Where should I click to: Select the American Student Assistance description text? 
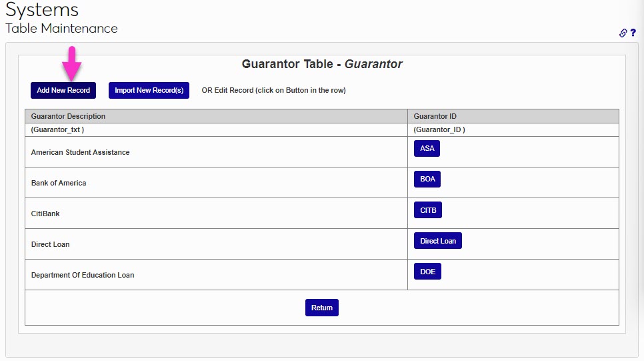coord(81,152)
